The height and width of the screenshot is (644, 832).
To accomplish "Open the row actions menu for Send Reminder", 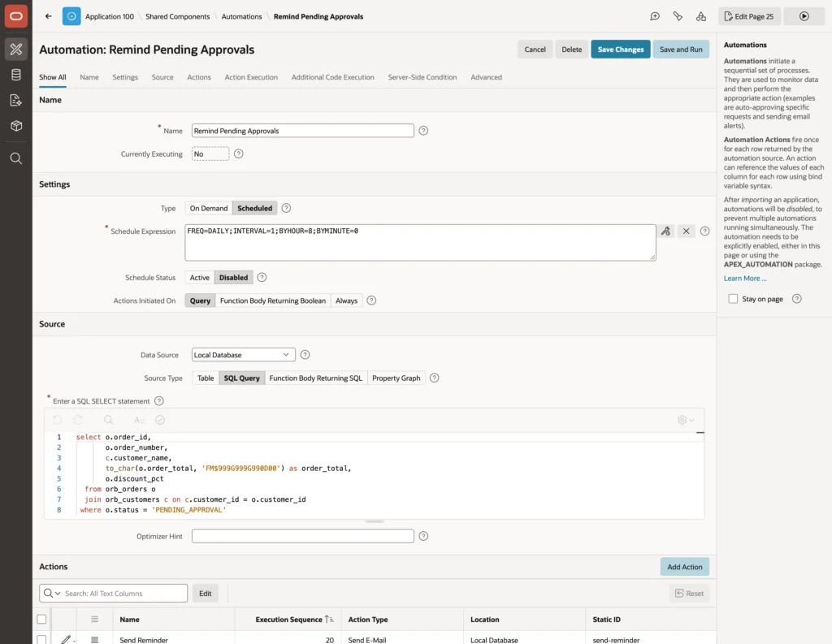I will (x=94, y=640).
